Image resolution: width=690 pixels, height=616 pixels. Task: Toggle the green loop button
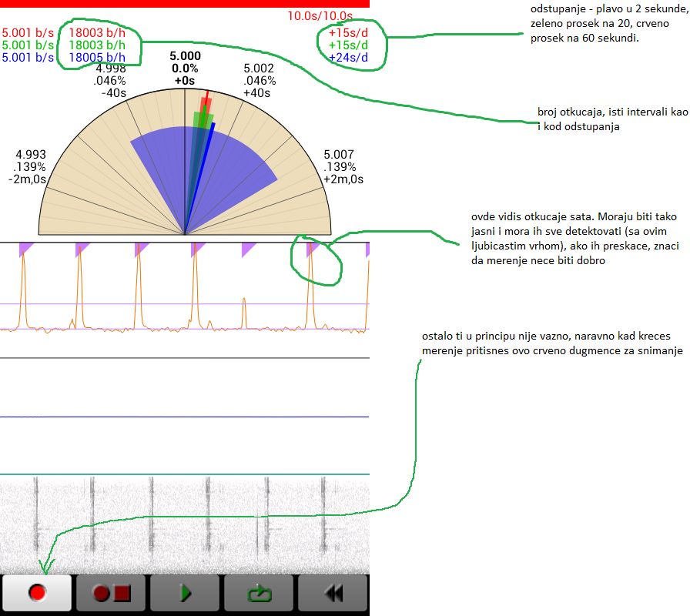point(260,594)
